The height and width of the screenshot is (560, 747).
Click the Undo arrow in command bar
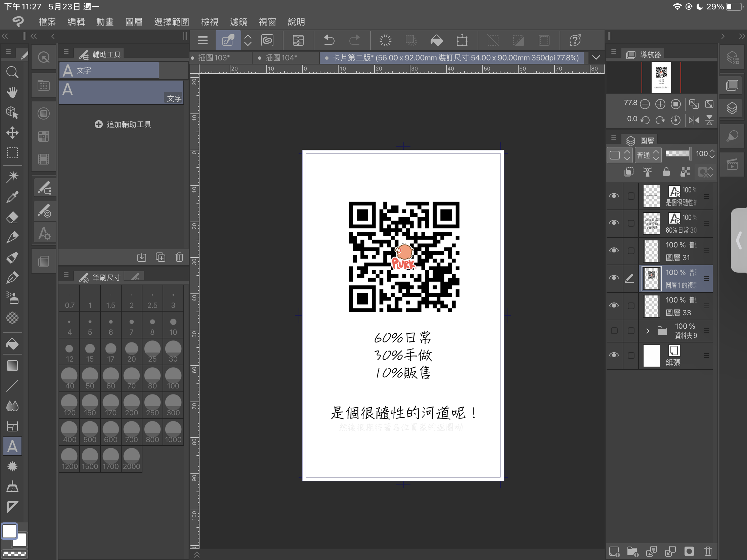pos(329,40)
